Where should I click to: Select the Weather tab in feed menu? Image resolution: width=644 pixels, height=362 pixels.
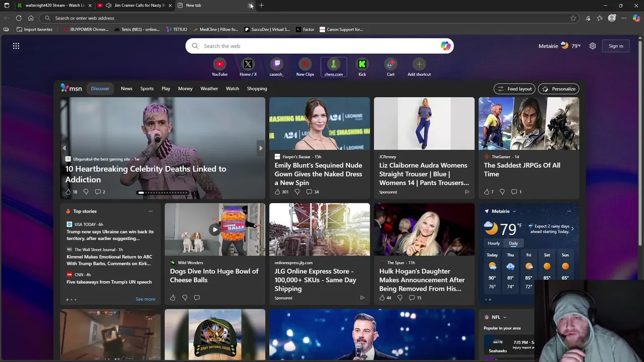point(209,88)
